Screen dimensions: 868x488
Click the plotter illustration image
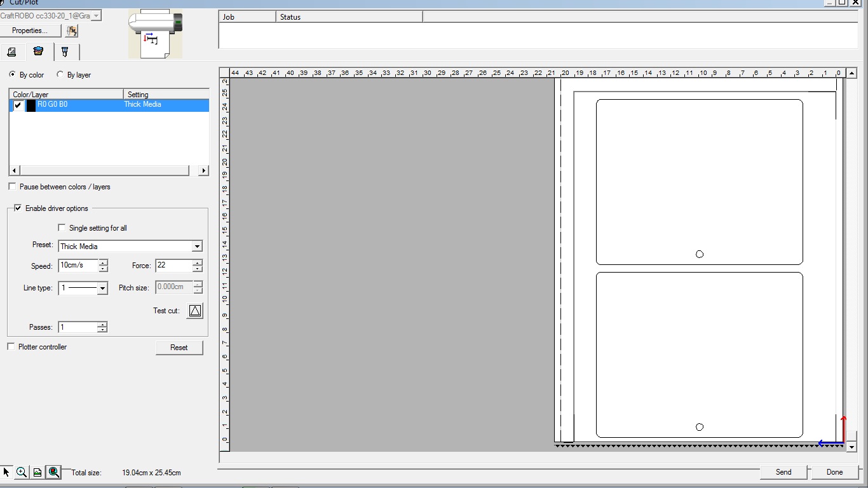[x=155, y=34]
